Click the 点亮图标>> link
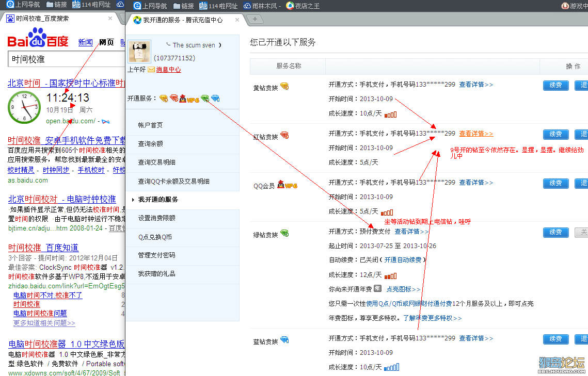Image resolution: width=588 pixels, height=376 pixels. 404,289
